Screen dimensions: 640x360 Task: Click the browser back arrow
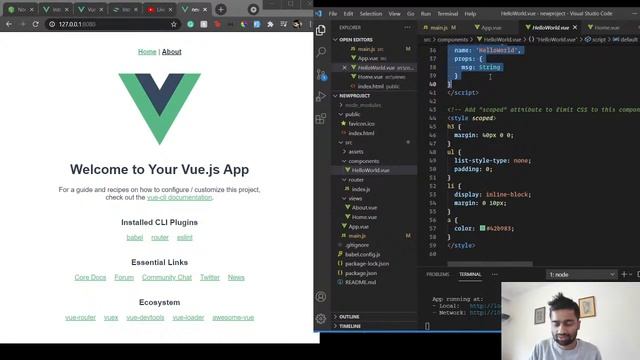tap(9, 24)
